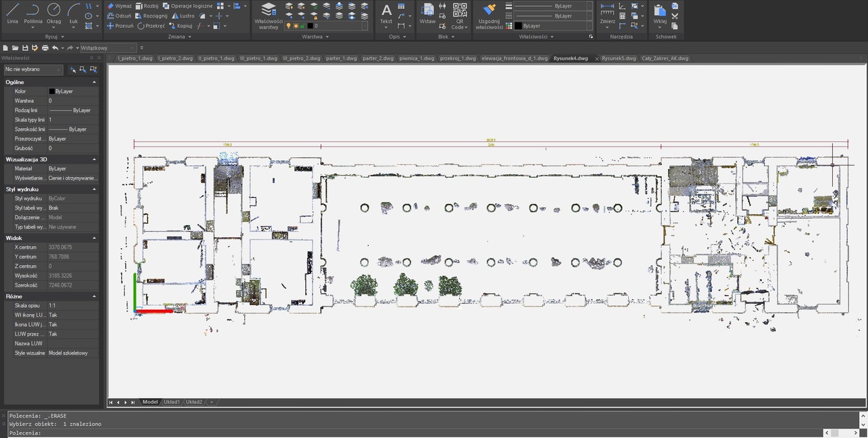Image resolution: width=868 pixels, height=438 pixels.
Task: Choose the Lustro mirror tool
Action: click(182, 16)
